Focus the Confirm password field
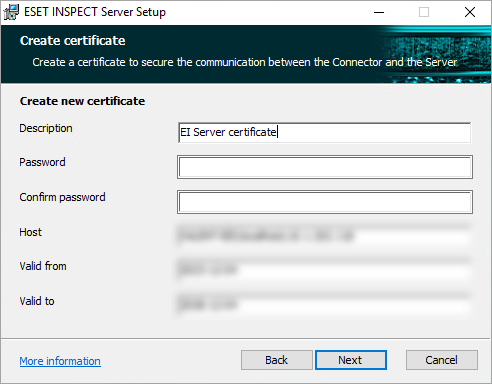 tap(325, 202)
